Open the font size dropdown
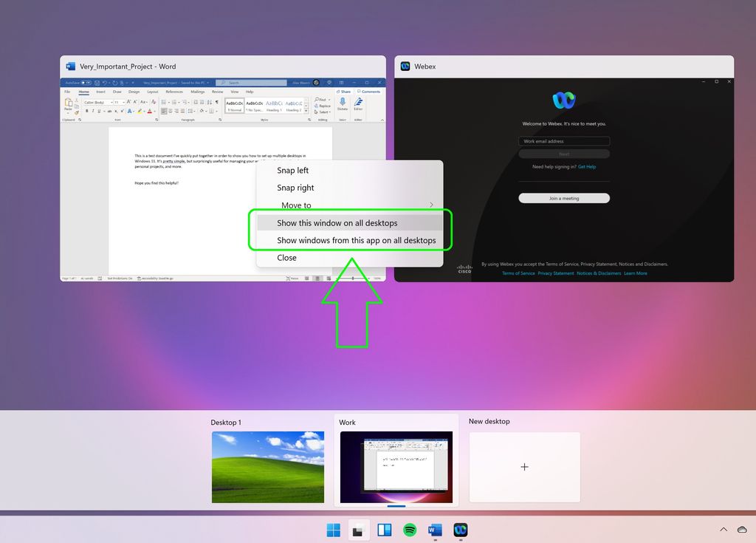Image resolution: width=756 pixels, height=543 pixels. coord(124,103)
